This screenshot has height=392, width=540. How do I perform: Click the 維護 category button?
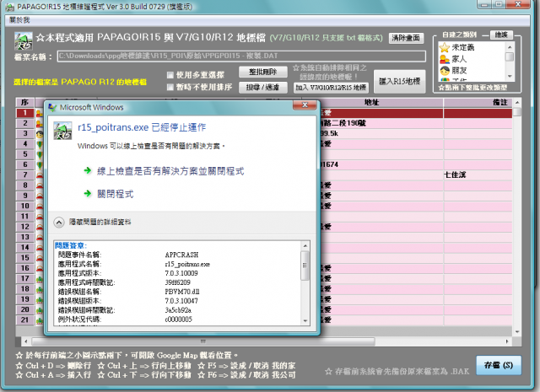(x=501, y=35)
